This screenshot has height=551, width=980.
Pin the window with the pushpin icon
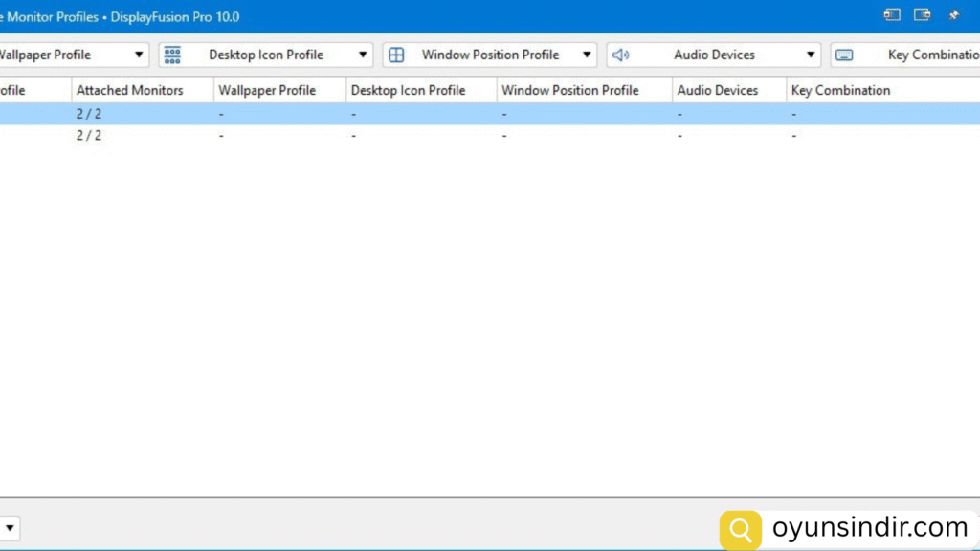click(x=953, y=15)
